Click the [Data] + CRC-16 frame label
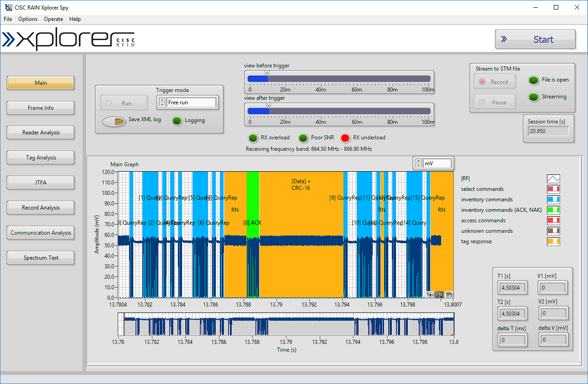Screen dimensions: 588x384 pyautogui.click(x=301, y=184)
